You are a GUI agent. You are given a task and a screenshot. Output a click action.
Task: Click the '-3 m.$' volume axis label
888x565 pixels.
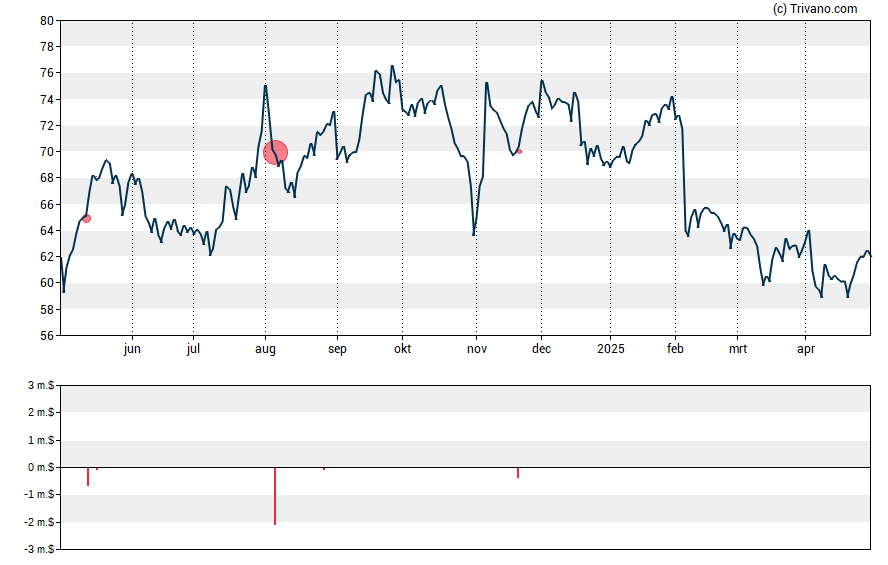pyautogui.click(x=40, y=549)
